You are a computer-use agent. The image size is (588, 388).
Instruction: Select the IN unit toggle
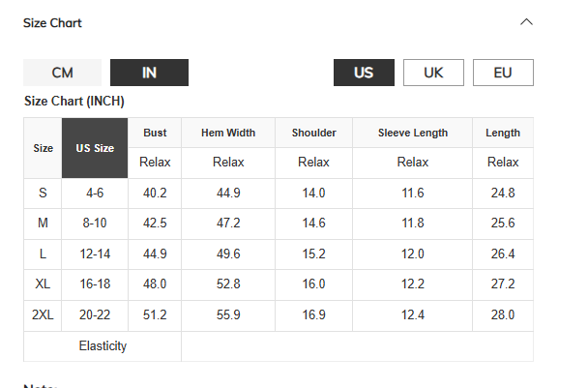[x=149, y=73]
